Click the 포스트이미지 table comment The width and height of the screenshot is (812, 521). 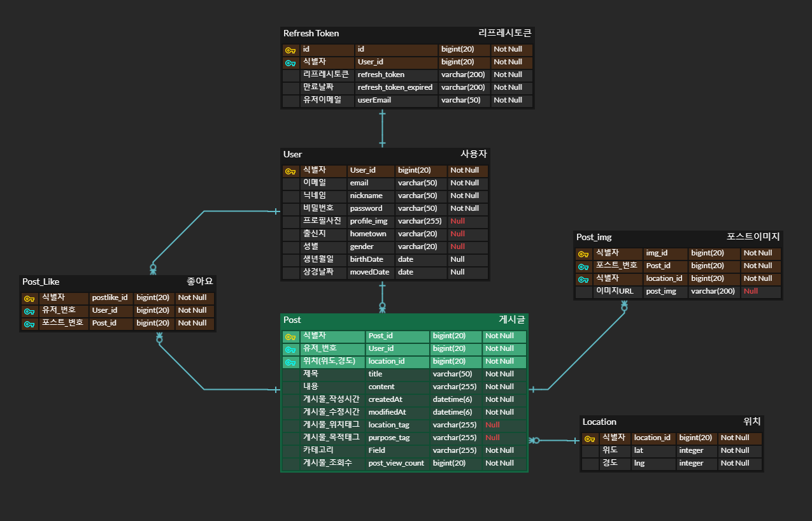[753, 237]
